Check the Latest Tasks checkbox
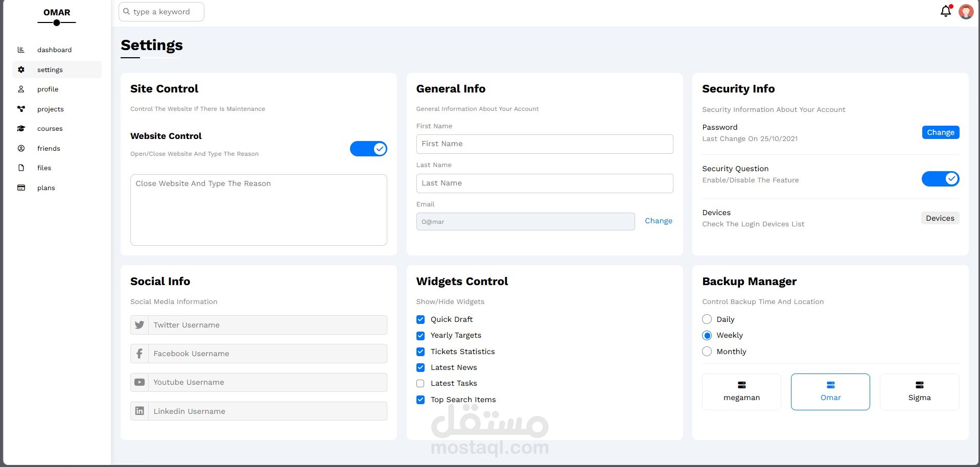Viewport: 980px width, 467px height. [x=421, y=383]
